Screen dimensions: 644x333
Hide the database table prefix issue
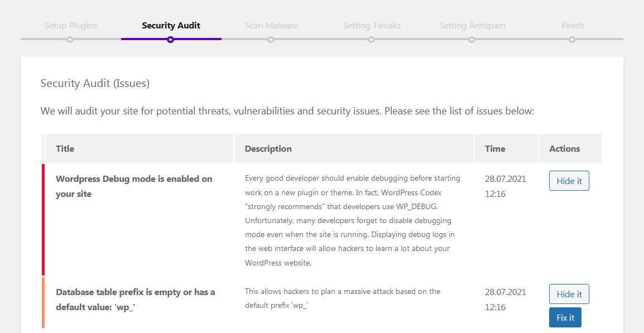[569, 295]
